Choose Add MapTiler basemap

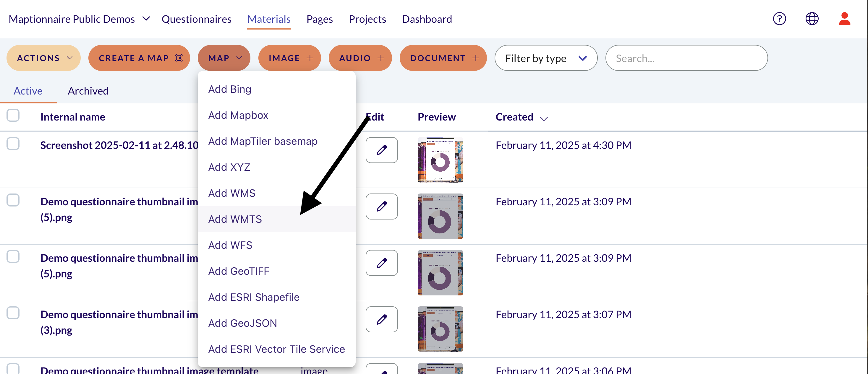[x=276, y=141]
